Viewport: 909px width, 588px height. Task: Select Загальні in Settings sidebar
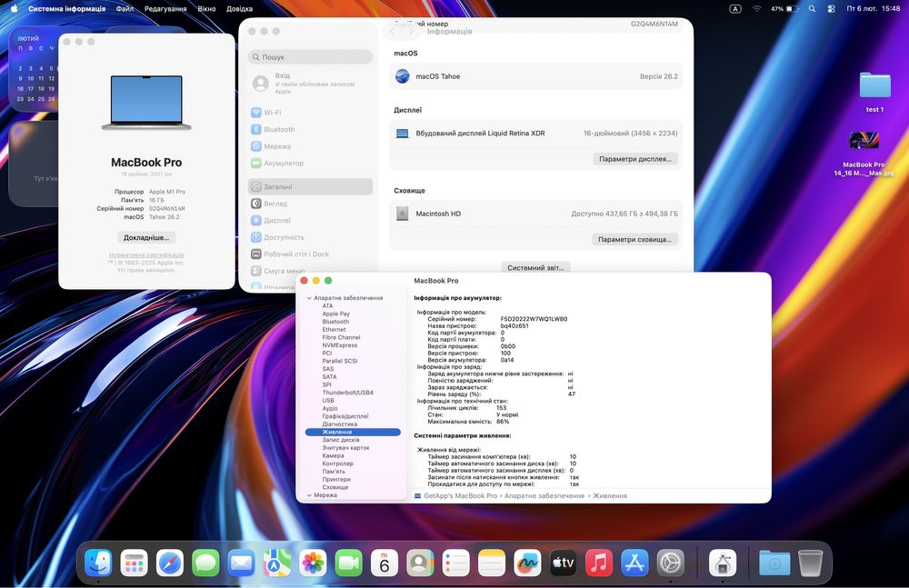[310, 186]
